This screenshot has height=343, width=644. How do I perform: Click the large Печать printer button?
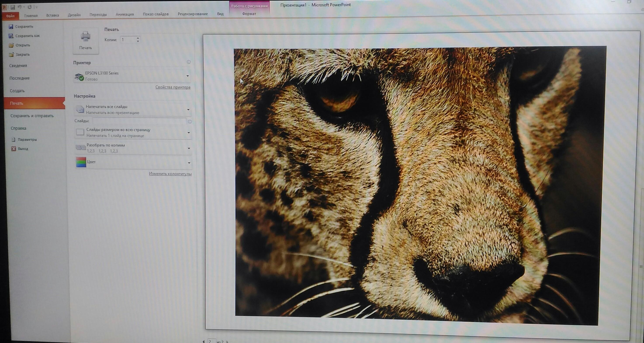tap(85, 40)
